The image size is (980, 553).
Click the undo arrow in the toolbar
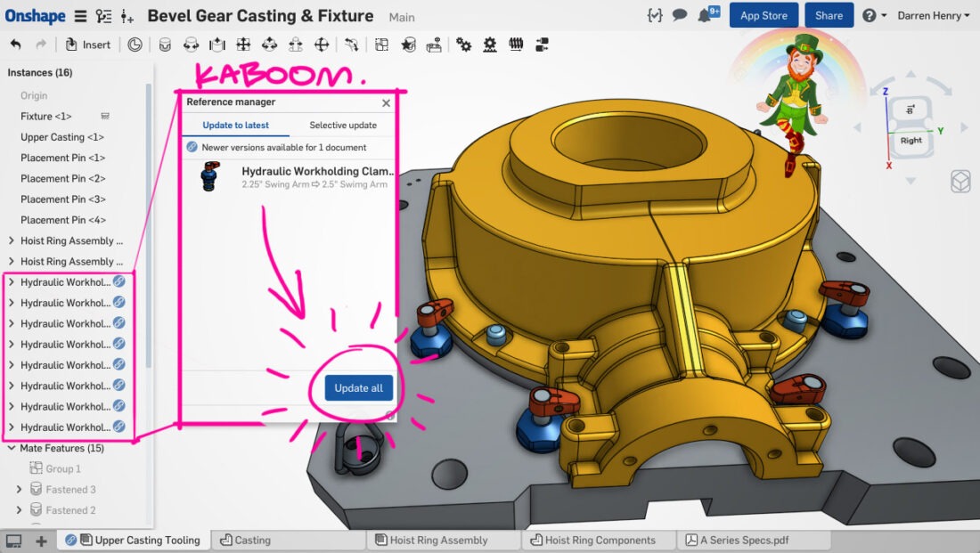[x=15, y=45]
